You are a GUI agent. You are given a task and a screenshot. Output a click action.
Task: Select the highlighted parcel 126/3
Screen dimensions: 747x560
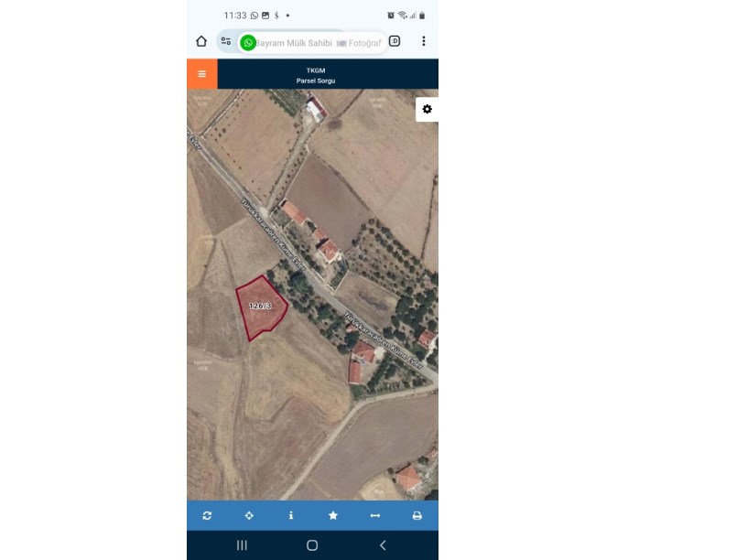coord(261,307)
